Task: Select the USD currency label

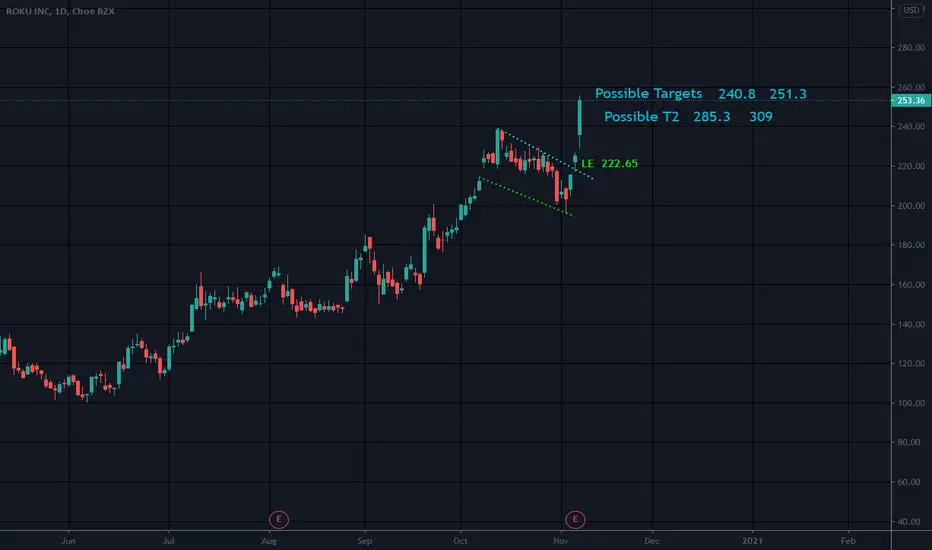Action: coord(911,10)
